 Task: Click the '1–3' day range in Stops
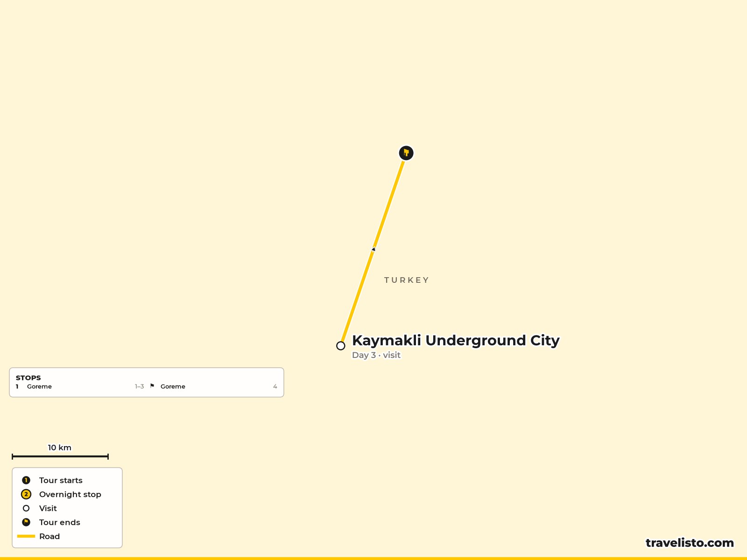(x=139, y=386)
